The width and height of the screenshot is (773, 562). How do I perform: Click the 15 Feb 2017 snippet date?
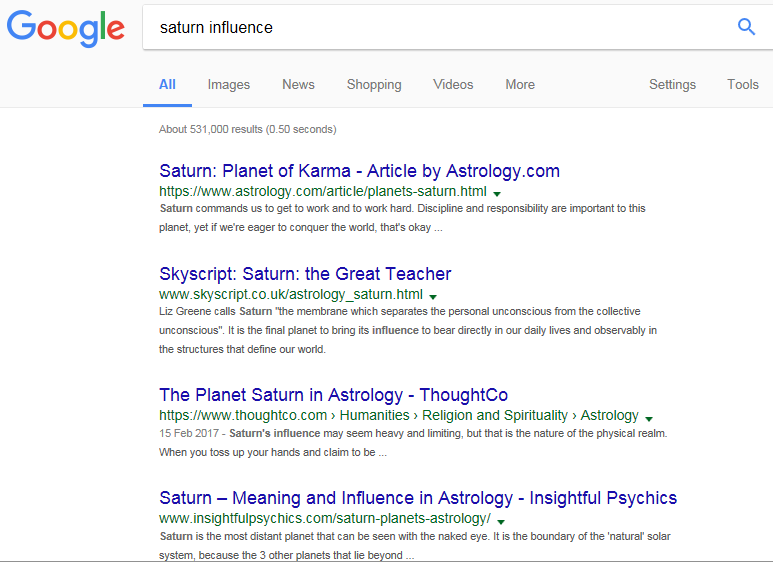point(189,433)
